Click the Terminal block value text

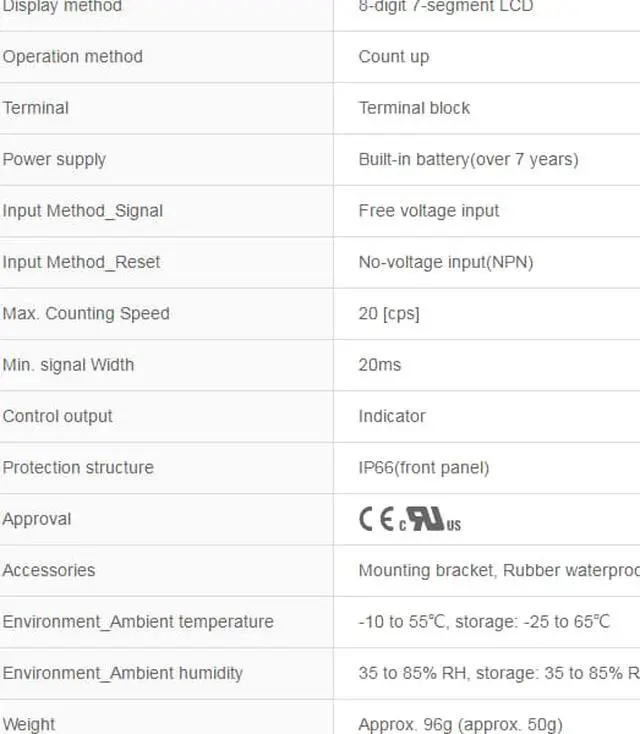(414, 108)
